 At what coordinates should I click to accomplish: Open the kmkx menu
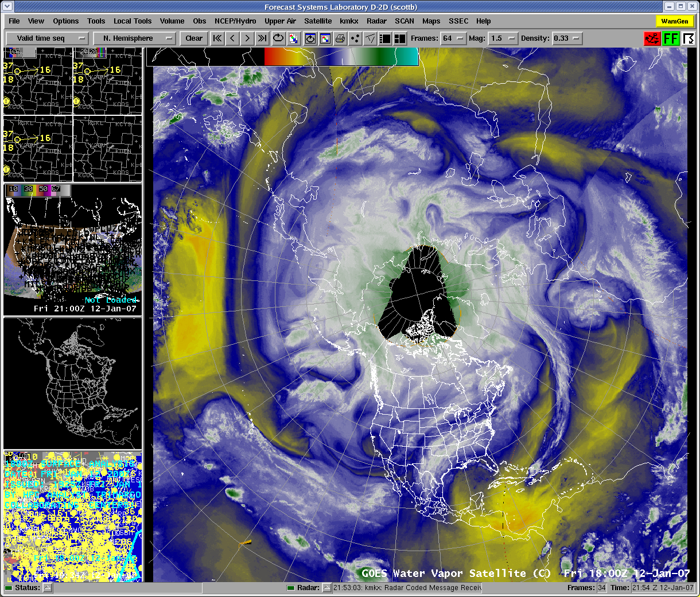coord(349,21)
